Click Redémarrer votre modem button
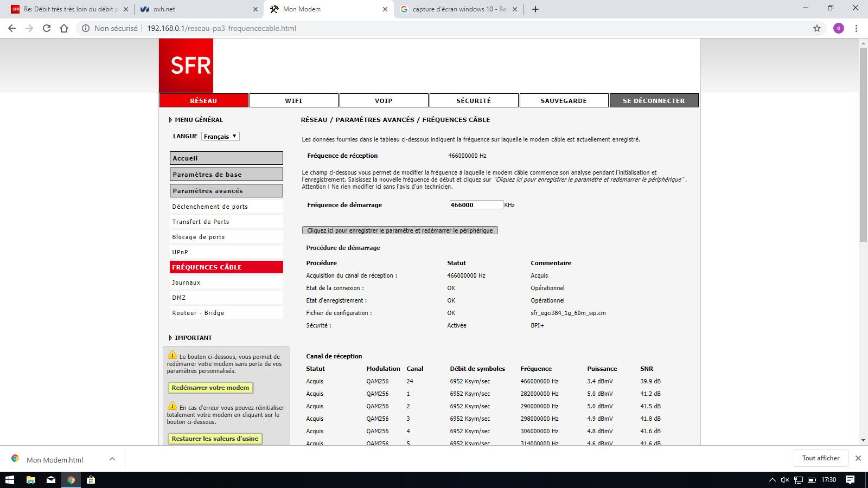This screenshot has width=868, height=488. pyautogui.click(x=210, y=388)
